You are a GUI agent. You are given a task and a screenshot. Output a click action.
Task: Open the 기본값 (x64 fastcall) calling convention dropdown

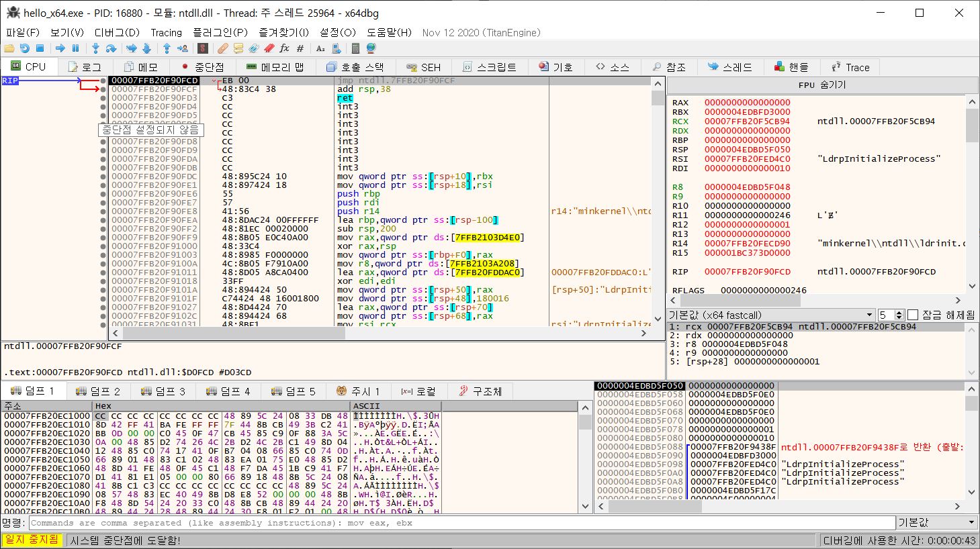click(771, 315)
